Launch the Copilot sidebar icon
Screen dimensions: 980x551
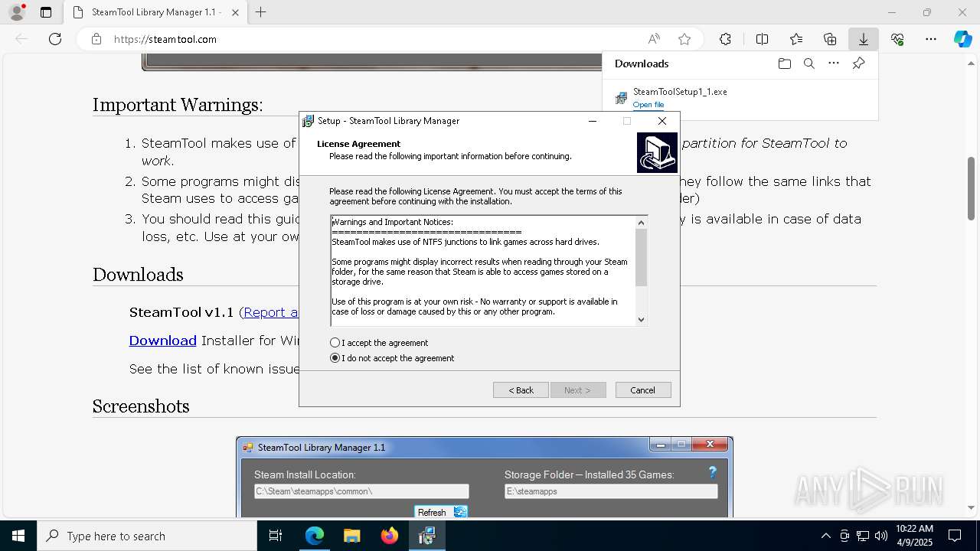pyautogui.click(x=963, y=39)
